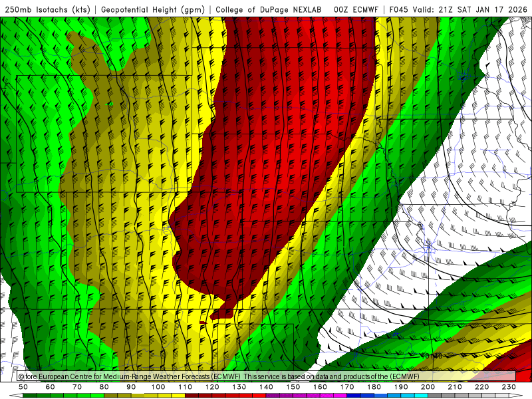The height and width of the screenshot is (399, 532).
Task: Select the "College of DuPage NEXLAB" header text
Action: (269, 10)
